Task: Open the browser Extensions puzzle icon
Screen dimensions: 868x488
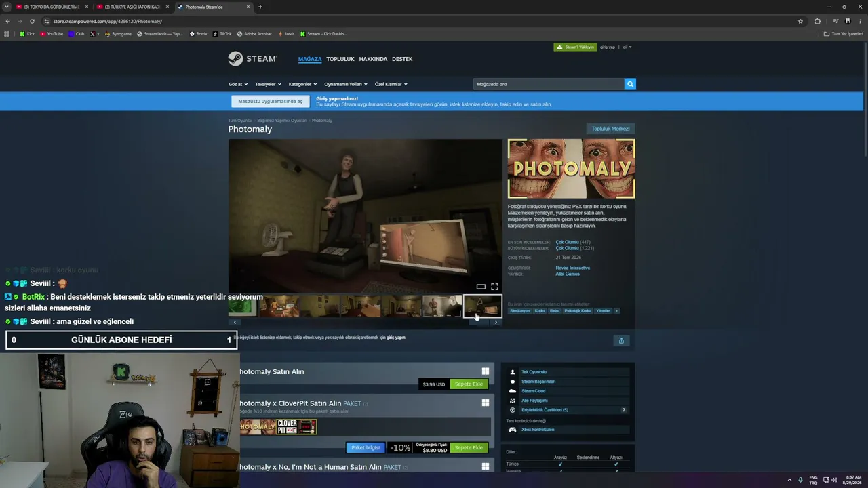Action: tap(817, 21)
